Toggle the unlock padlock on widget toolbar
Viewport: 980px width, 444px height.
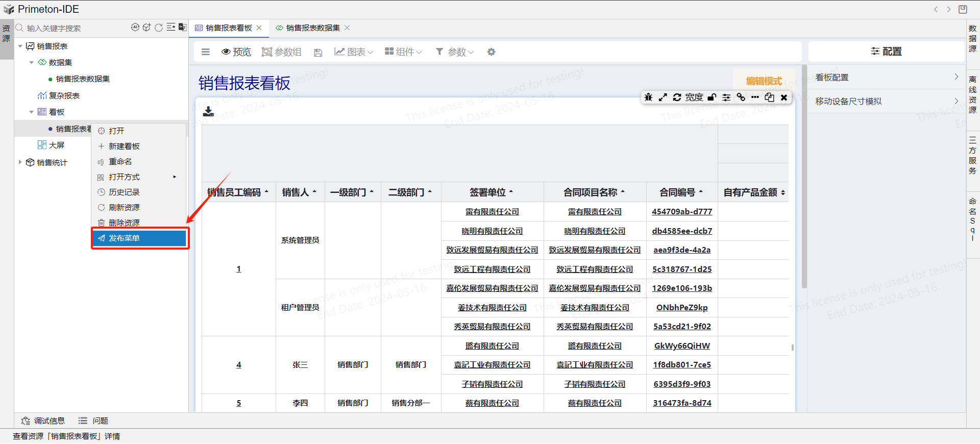click(x=712, y=97)
